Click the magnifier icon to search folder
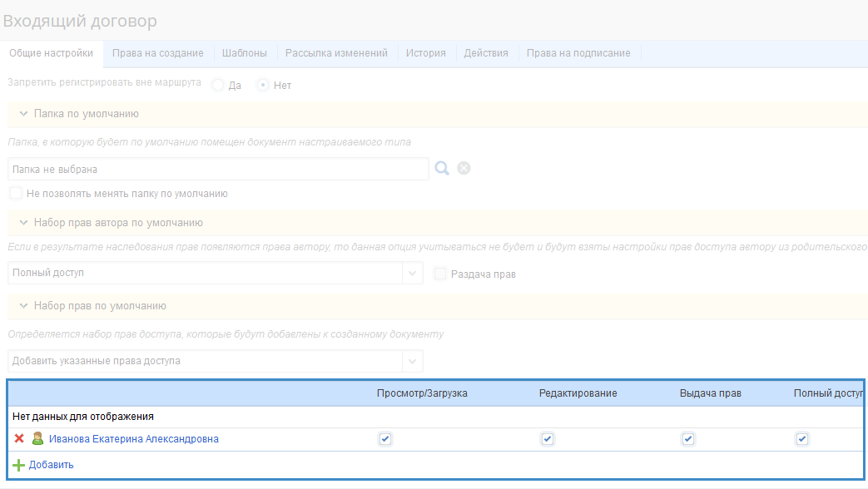Screen dimensions: 868x489 coord(442,169)
